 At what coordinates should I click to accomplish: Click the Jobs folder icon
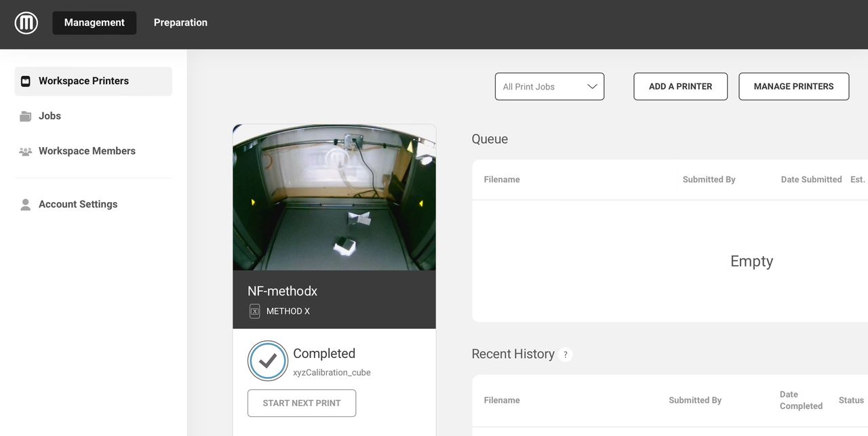(26, 117)
